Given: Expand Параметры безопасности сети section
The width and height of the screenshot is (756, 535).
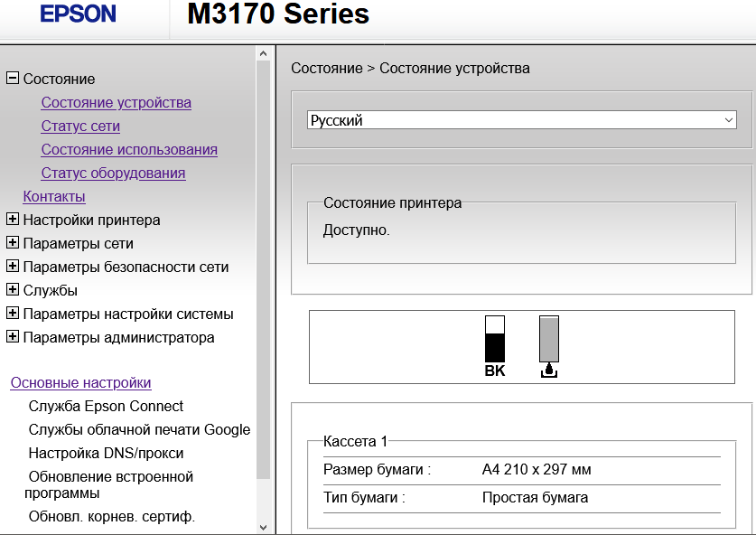Looking at the screenshot, I should [13, 267].
